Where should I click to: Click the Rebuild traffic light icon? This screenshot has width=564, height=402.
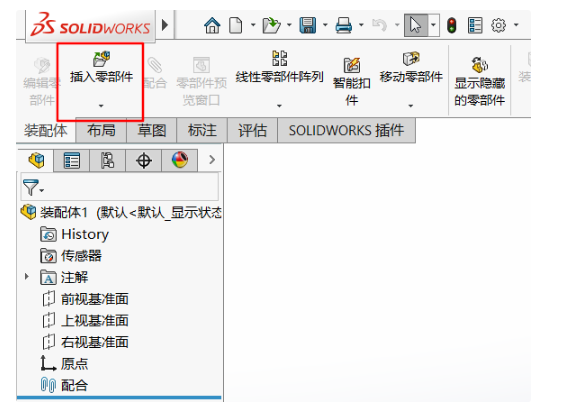coord(452,25)
